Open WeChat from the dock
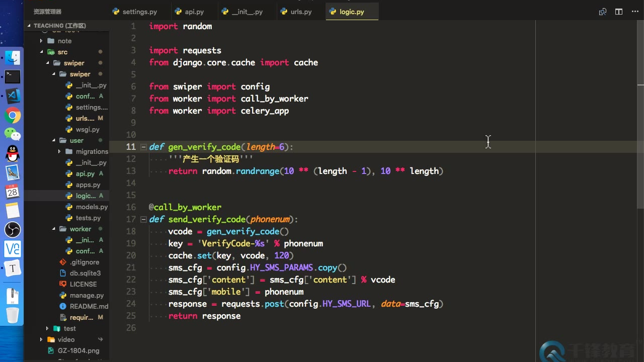The image size is (644, 362). (13, 134)
